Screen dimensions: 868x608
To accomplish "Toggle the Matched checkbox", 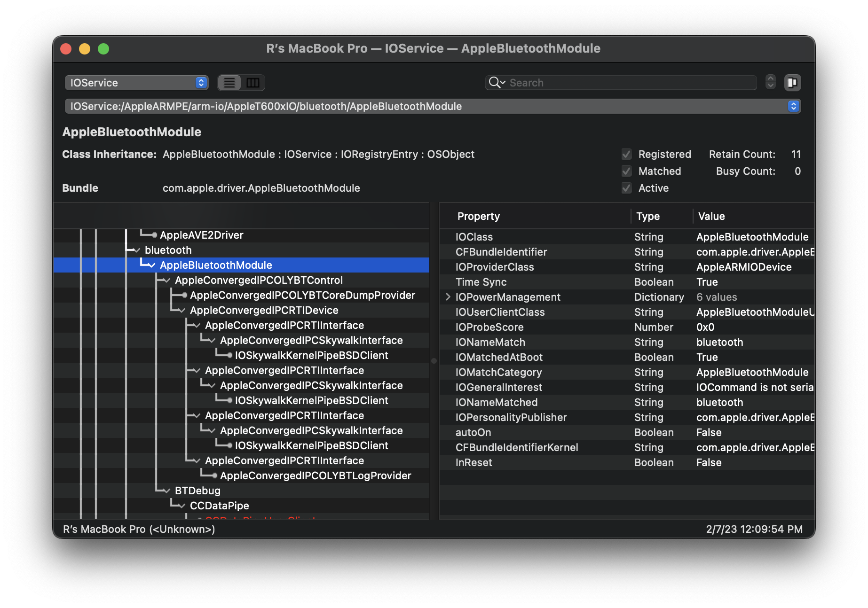I will click(x=626, y=171).
